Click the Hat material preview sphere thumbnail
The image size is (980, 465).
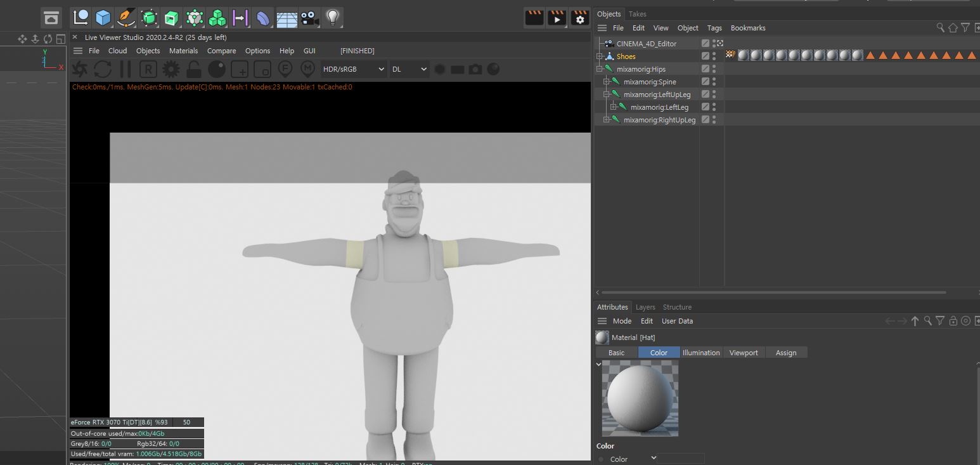point(640,398)
